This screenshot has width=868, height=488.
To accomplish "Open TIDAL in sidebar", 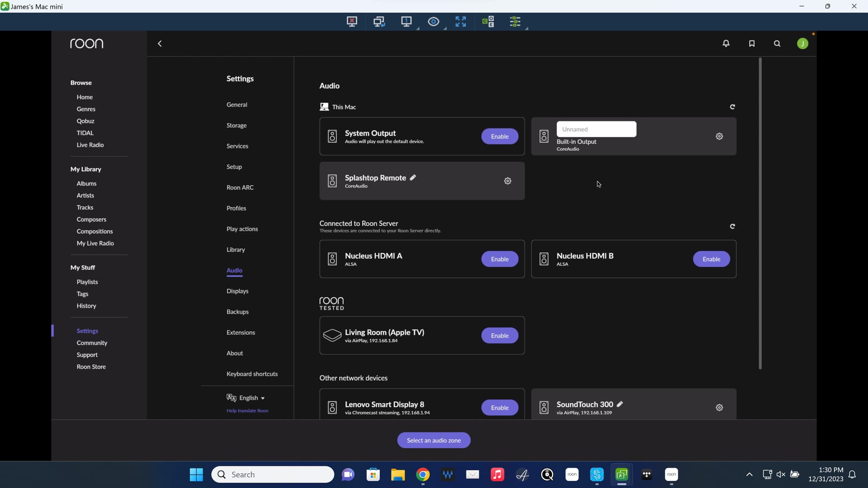I will click(85, 133).
